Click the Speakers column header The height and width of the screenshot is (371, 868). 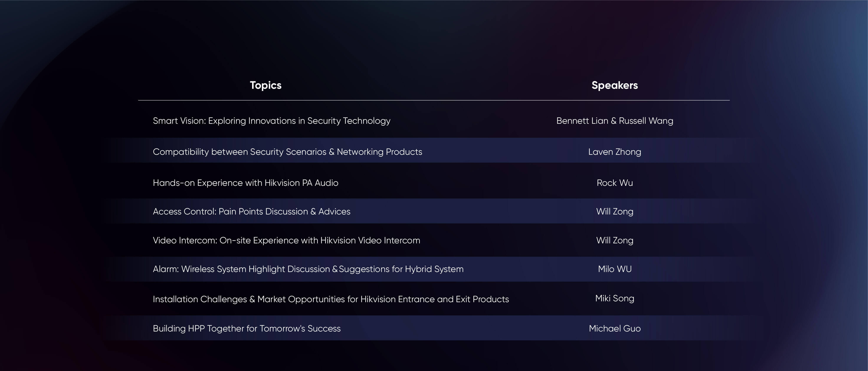614,85
